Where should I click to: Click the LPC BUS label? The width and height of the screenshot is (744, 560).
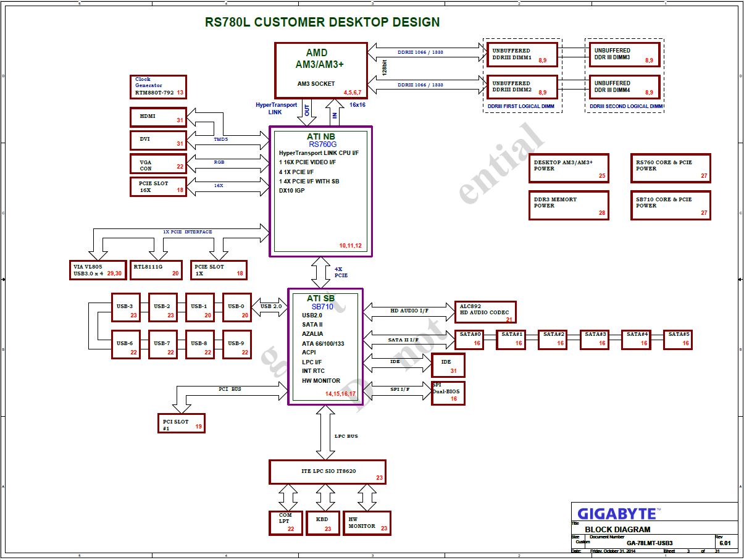346,437
